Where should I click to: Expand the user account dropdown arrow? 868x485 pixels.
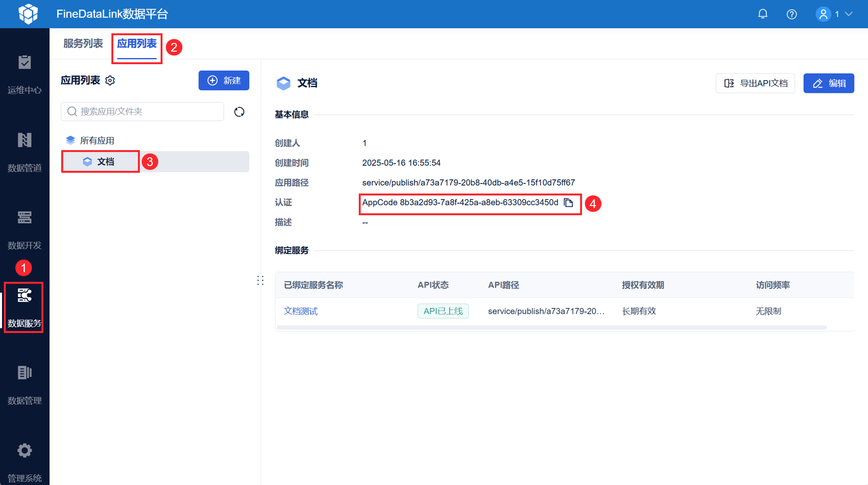[849, 14]
